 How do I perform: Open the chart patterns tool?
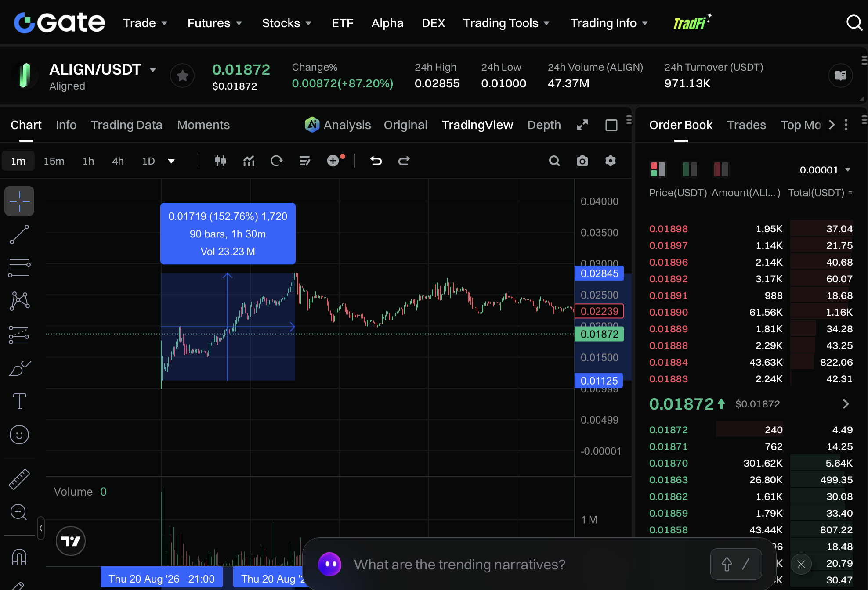19,301
